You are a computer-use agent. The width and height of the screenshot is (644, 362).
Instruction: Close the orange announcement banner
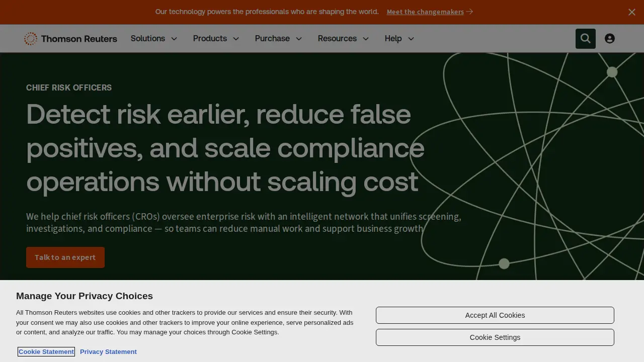[x=632, y=12]
